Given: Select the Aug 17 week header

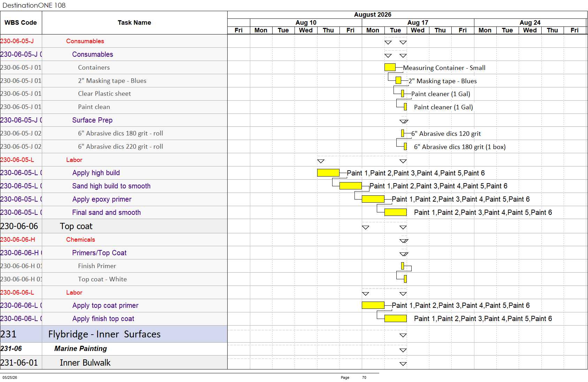Looking at the screenshot, I should coord(418,23).
